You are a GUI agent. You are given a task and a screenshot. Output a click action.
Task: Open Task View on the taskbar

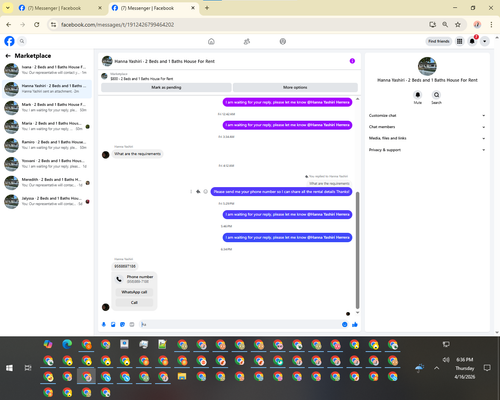28,368
